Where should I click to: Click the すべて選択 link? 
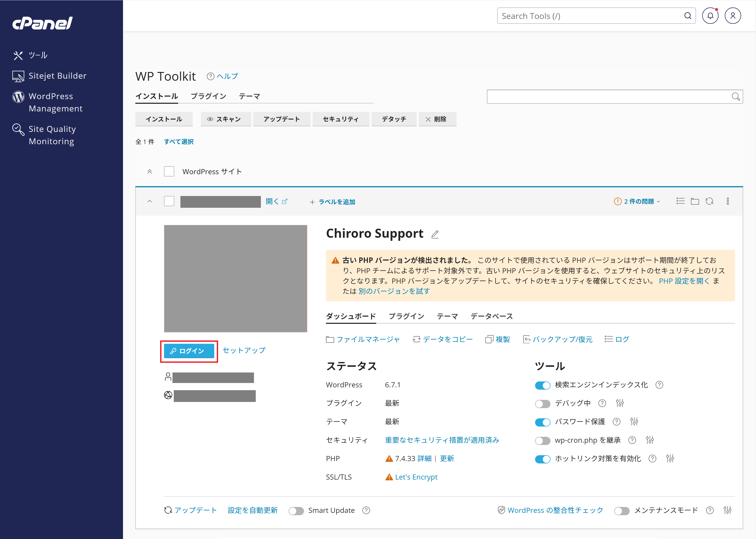click(x=179, y=142)
